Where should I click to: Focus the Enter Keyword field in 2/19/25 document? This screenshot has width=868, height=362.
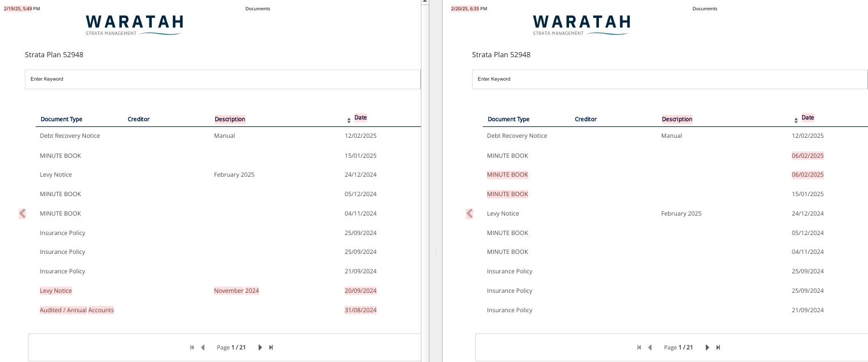coord(223,79)
